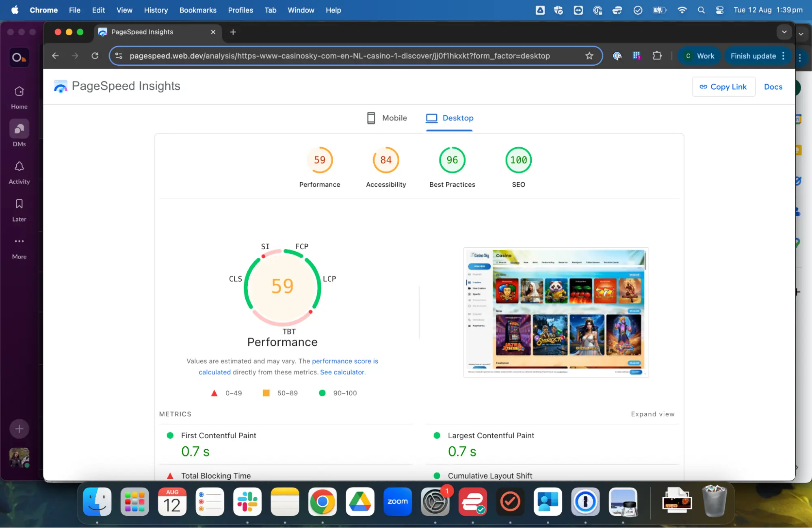Click LCP label on performance gauge

(x=329, y=279)
